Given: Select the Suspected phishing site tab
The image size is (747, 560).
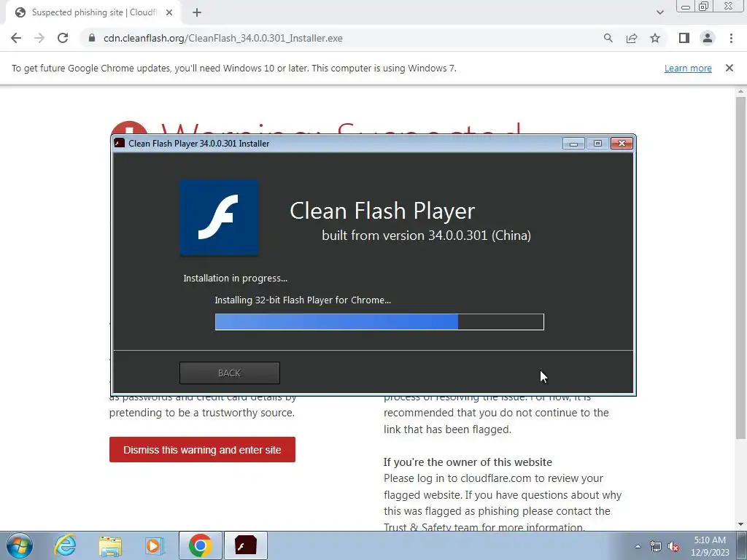Looking at the screenshot, I should [93, 13].
